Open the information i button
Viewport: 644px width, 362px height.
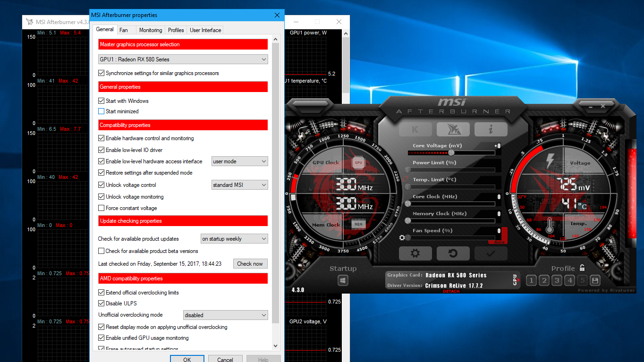pyautogui.click(x=491, y=129)
